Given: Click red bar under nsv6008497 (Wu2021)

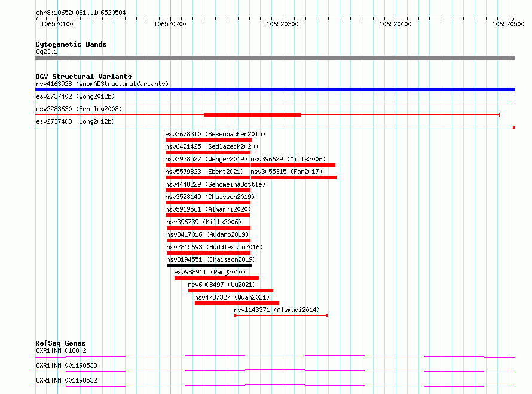Looking at the screenshot, I should (231, 291).
